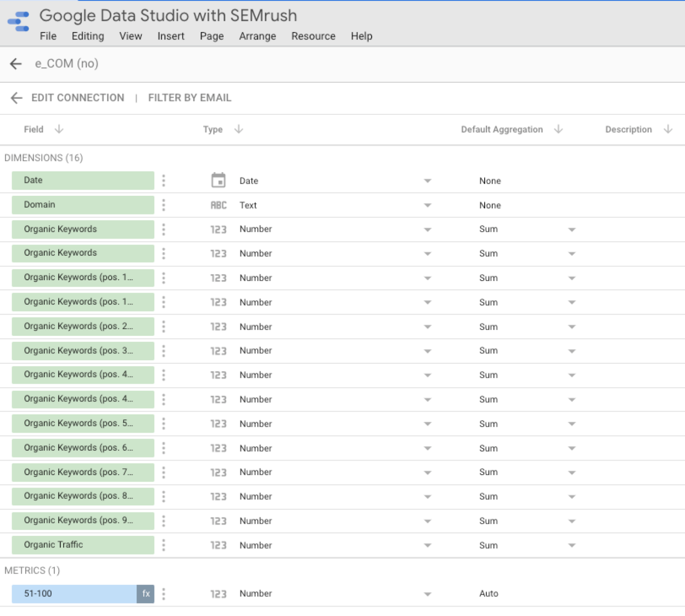Open the Help menu
This screenshot has height=616, width=685.
point(362,36)
